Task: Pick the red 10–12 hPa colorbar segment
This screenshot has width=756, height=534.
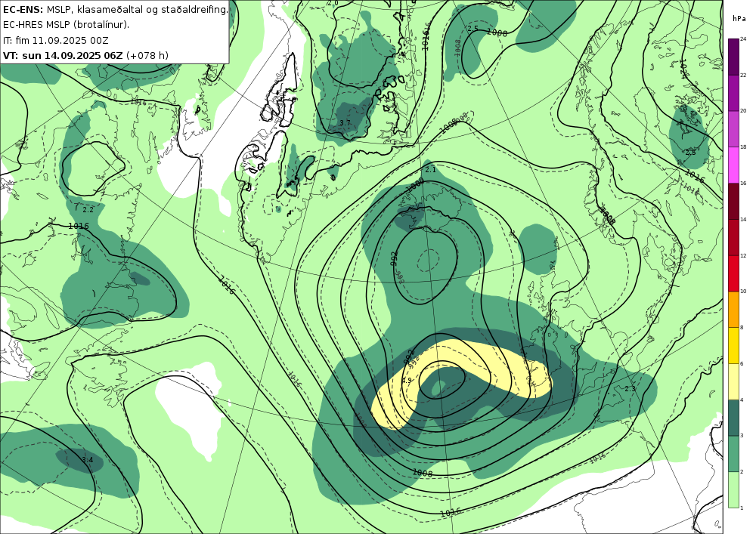Action: (733, 273)
